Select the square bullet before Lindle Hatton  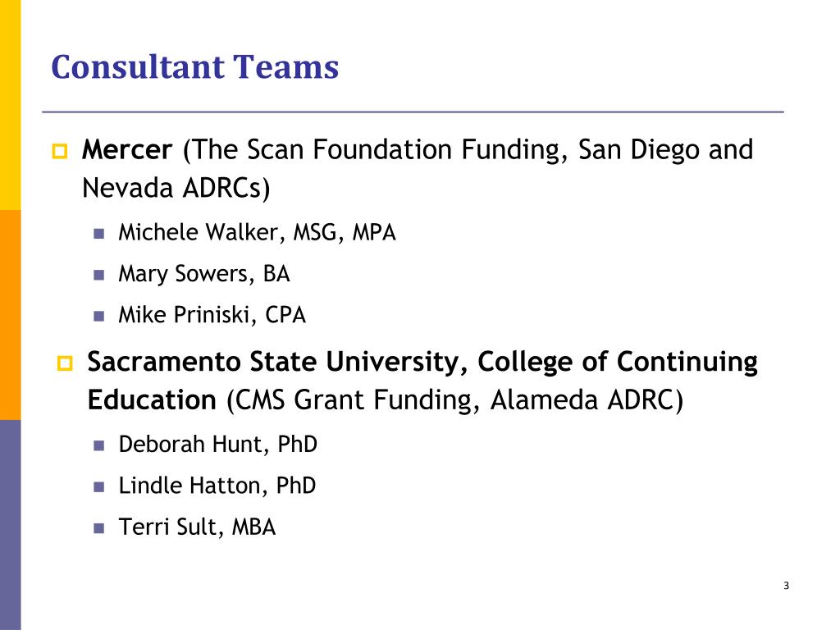[x=98, y=487]
